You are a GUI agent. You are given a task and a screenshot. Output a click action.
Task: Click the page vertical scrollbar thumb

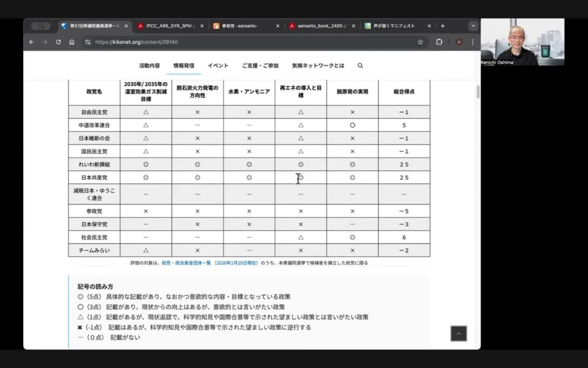coord(478,92)
